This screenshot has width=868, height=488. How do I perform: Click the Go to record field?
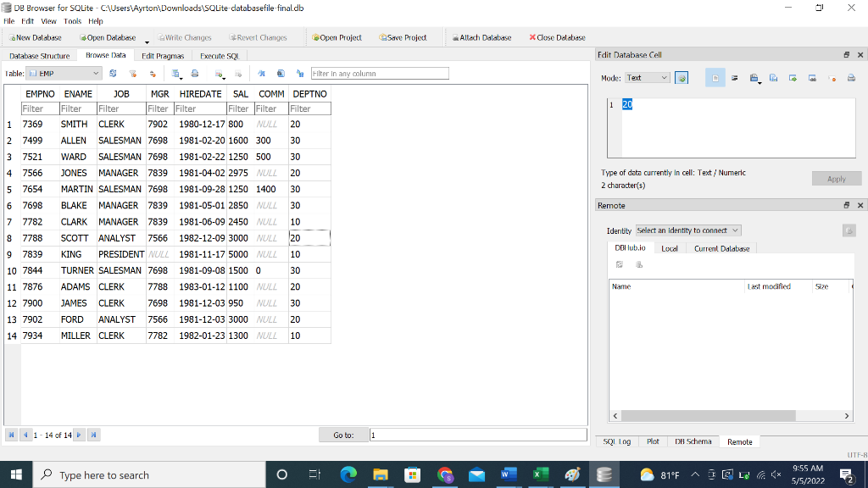pyautogui.click(x=479, y=434)
